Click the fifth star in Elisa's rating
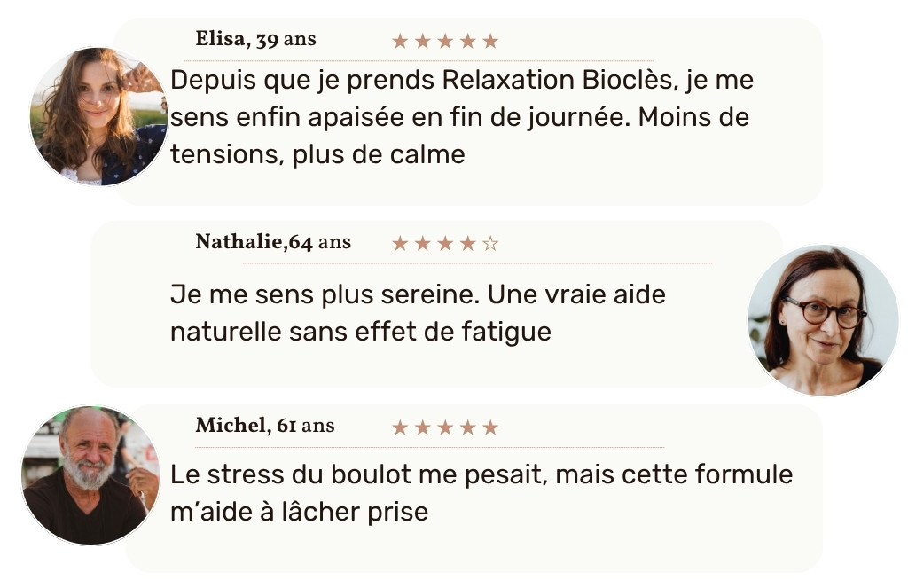 pyautogui.click(x=490, y=41)
